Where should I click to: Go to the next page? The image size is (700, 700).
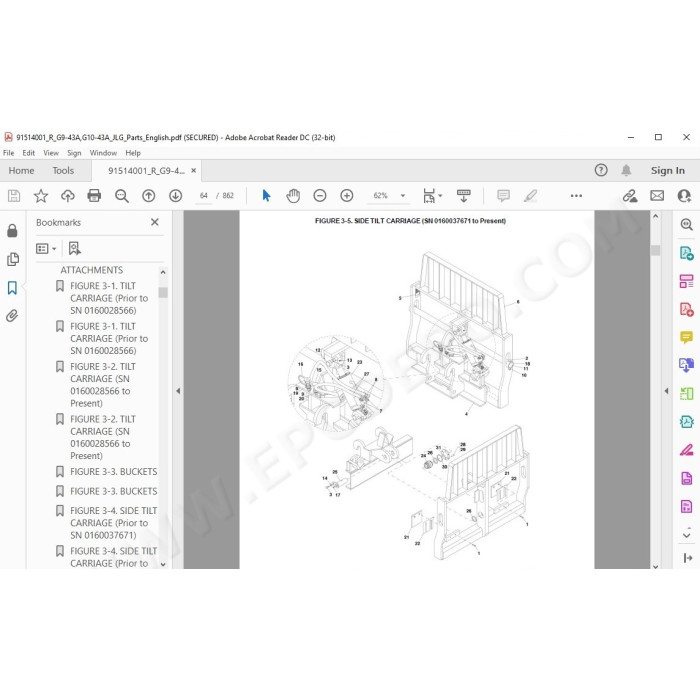tap(175, 196)
